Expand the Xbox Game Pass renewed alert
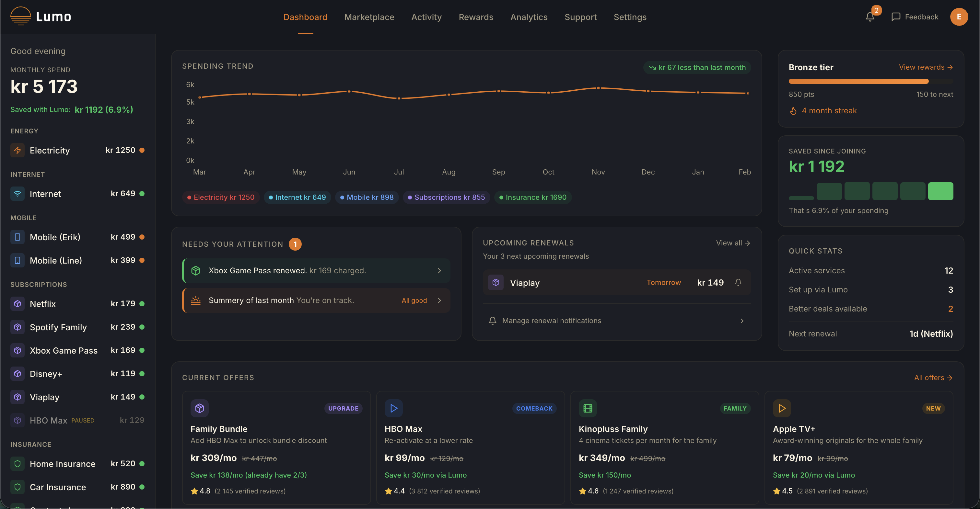 (x=439, y=270)
